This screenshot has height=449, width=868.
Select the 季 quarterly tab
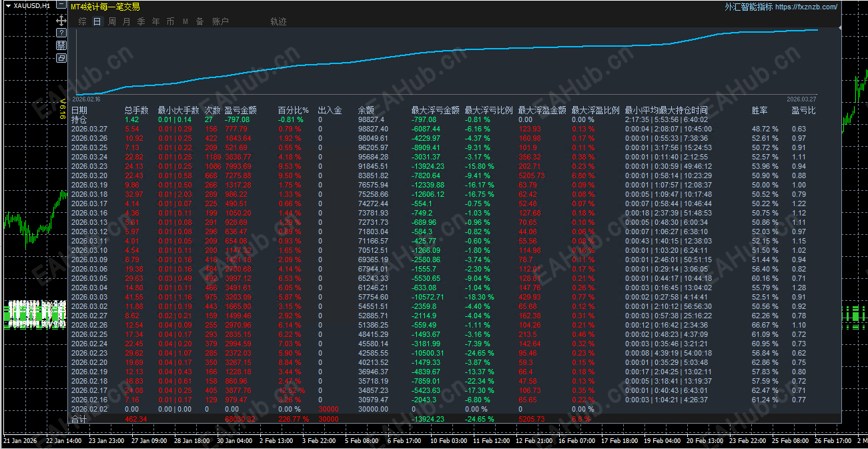[x=141, y=21]
